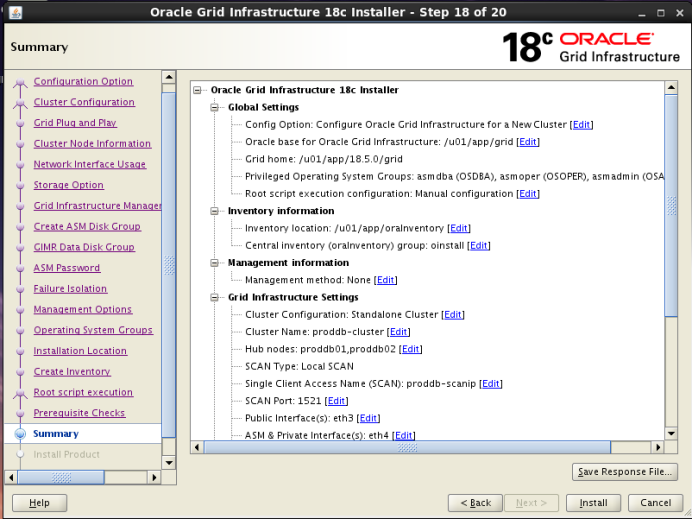This screenshot has width=693, height=519.
Task: Edit the SCAN Port 1521 setting
Action: click(337, 401)
